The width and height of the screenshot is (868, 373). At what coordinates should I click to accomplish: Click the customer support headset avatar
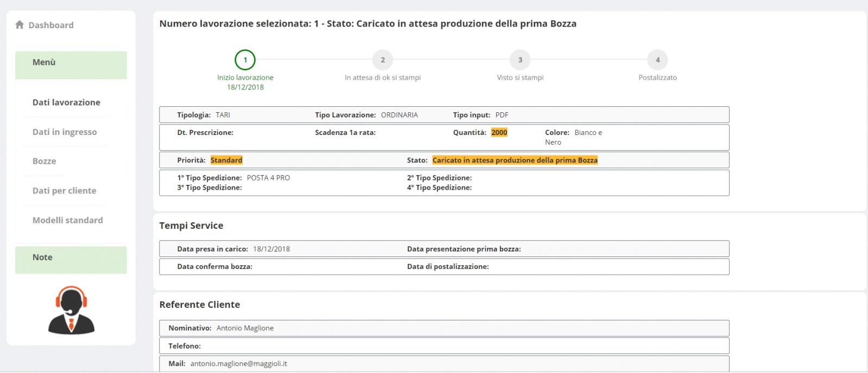pyautogui.click(x=71, y=310)
